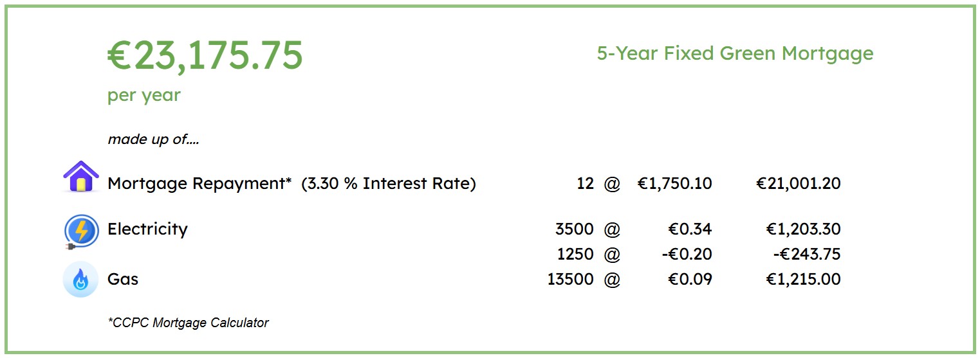
Task: Click the blue gas flame icon
Action: tap(80, 280)
